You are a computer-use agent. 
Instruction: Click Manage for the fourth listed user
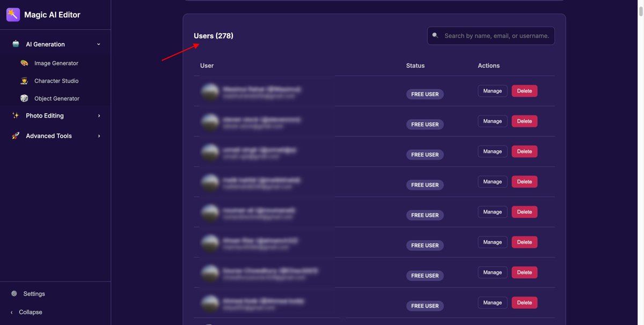coord(493,182)
